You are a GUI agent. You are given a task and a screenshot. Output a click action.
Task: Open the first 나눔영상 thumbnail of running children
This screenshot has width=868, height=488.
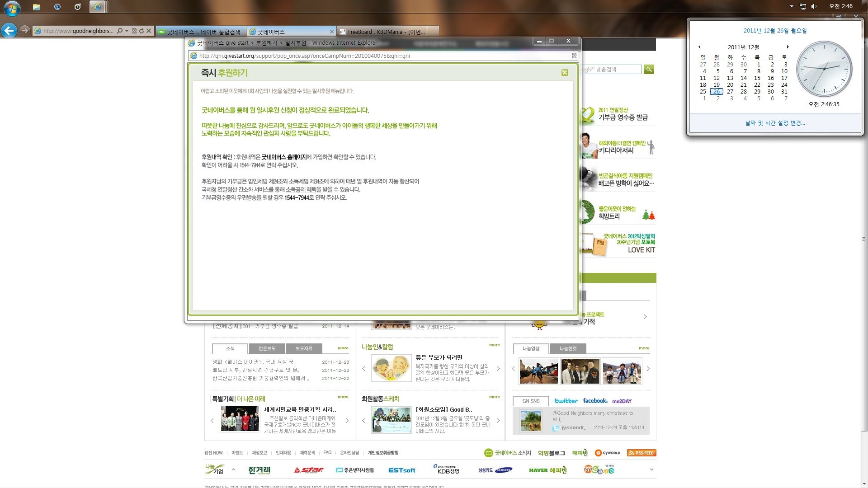539,371
